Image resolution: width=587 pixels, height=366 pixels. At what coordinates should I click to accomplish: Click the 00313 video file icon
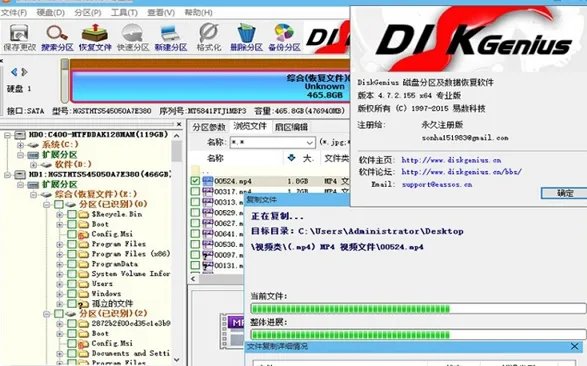tap(208, 202)
